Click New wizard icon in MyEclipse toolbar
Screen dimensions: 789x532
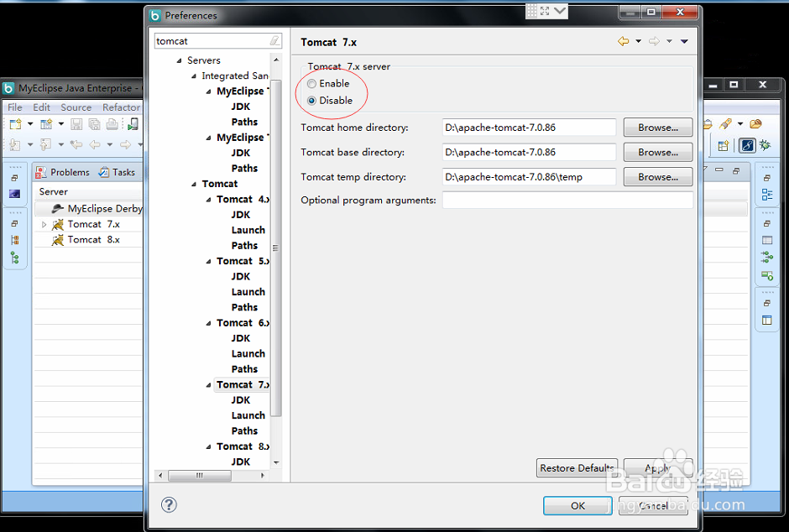pos(16,124)
